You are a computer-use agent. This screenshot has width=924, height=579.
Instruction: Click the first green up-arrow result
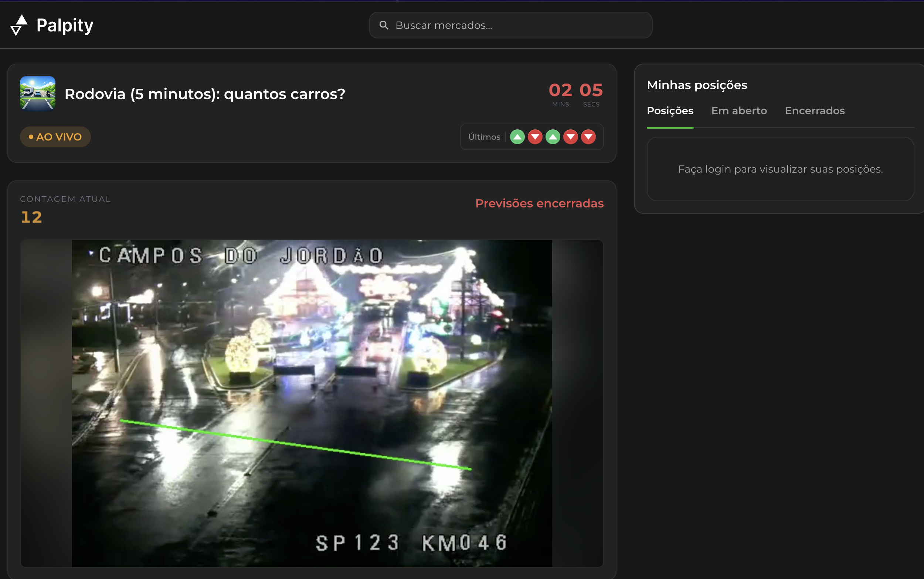pos(517,137)
